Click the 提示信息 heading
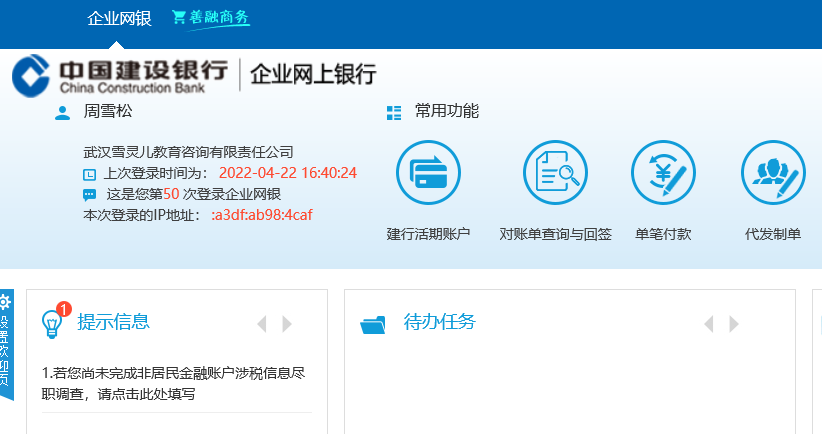822x434 pixels. pos(114,322)
